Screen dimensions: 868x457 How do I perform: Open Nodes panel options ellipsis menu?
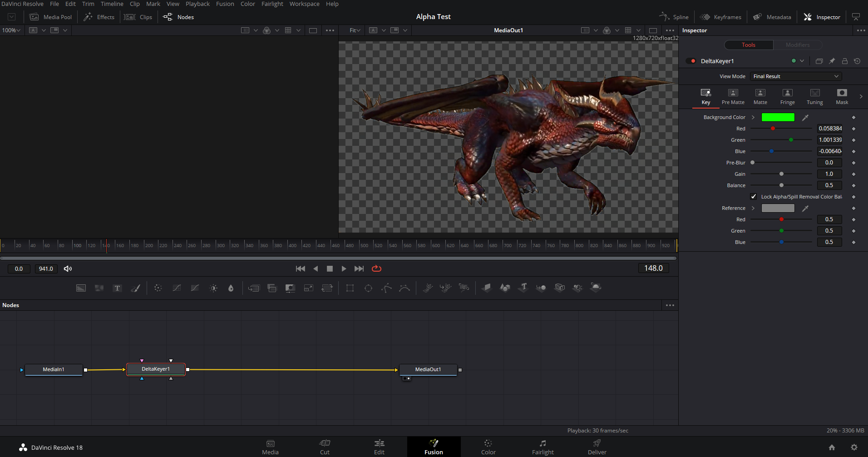(x=670, y=305)
